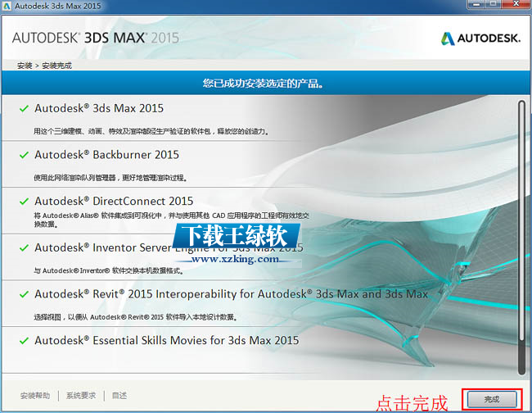Click green checkmark beside Inventor Server Engine

coord(24,248)
